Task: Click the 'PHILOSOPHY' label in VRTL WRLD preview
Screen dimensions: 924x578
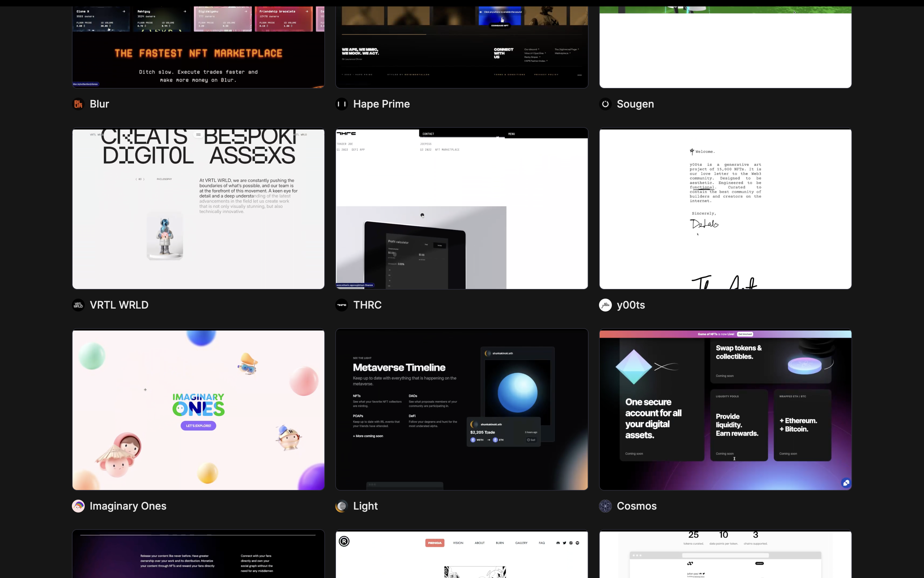Action: pos(164,179)
